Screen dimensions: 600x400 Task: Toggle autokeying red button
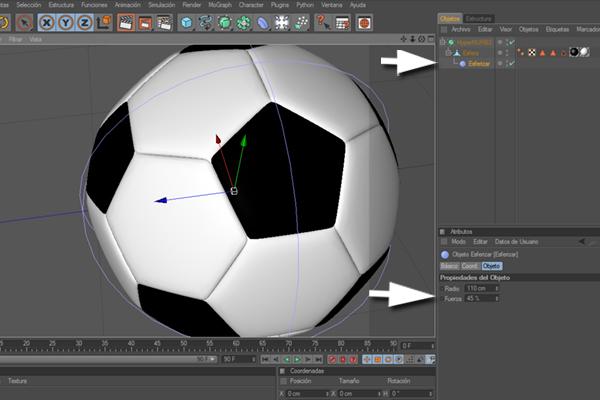pos(343,359)
